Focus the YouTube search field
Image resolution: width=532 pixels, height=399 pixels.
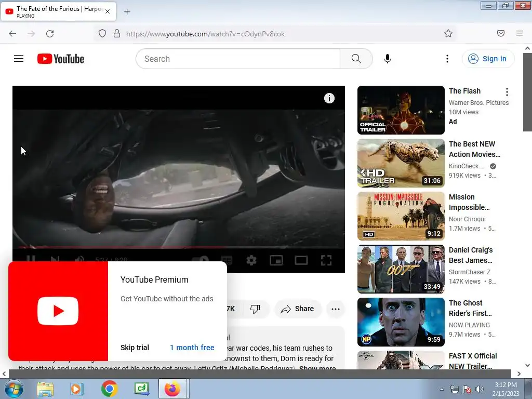[x=238, y=59]
